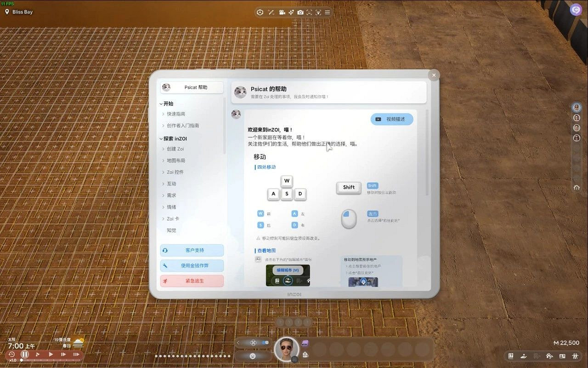Toggle the blue switch beside the portrait
The width and height of the screenshot is (588, 368).
coord(265,343)
